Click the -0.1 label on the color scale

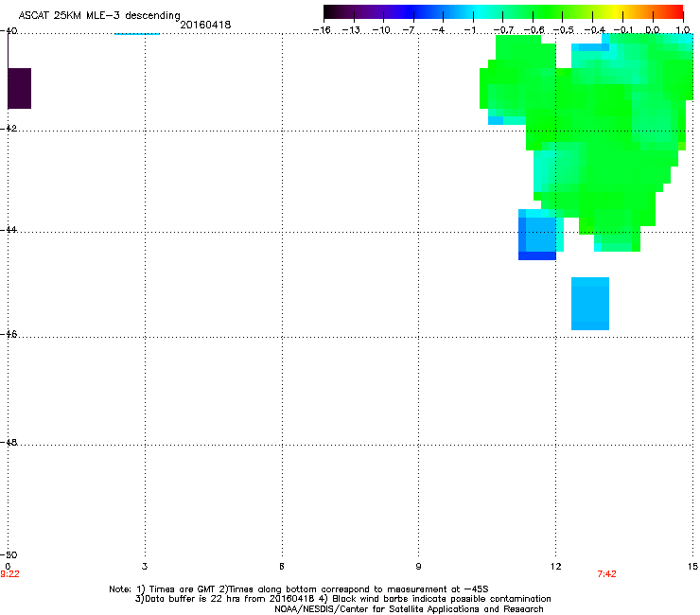pyautogui.click(x=623, y=30)
